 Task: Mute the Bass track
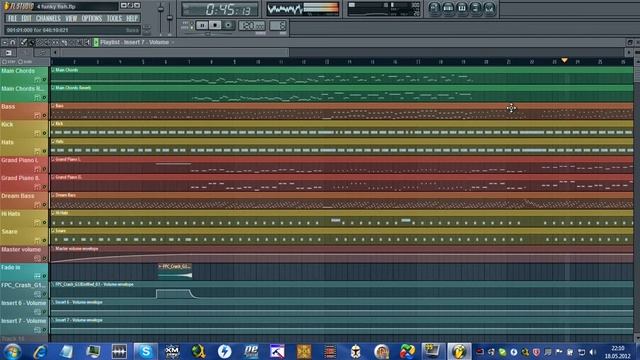44,115
